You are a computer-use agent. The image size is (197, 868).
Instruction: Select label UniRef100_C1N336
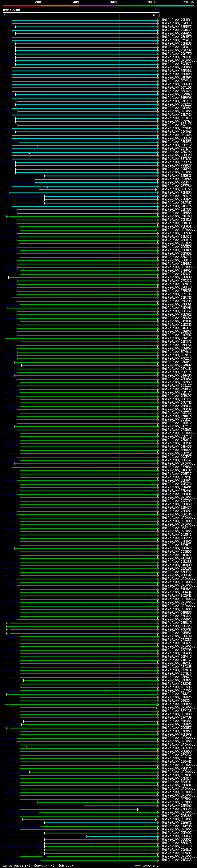point(176,209)
